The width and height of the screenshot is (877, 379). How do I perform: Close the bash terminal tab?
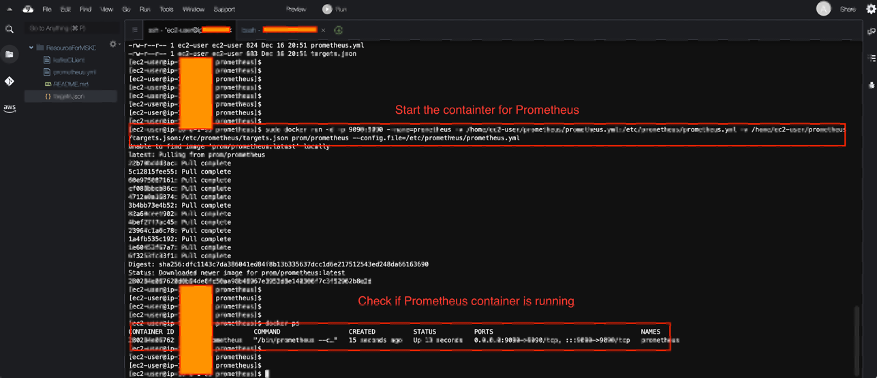[x=323, y=30]
